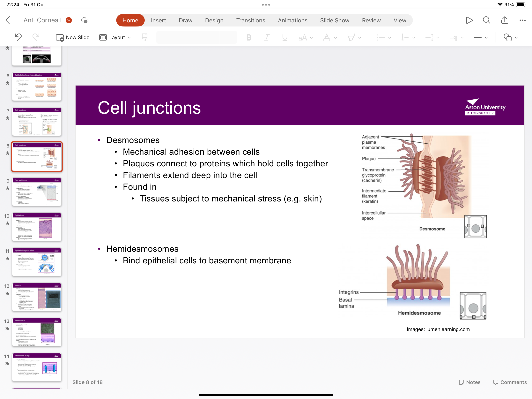Check the cloud save status icon
This screenshot has height=399, width=532.
pyautogui.click(x=84, y=20)
